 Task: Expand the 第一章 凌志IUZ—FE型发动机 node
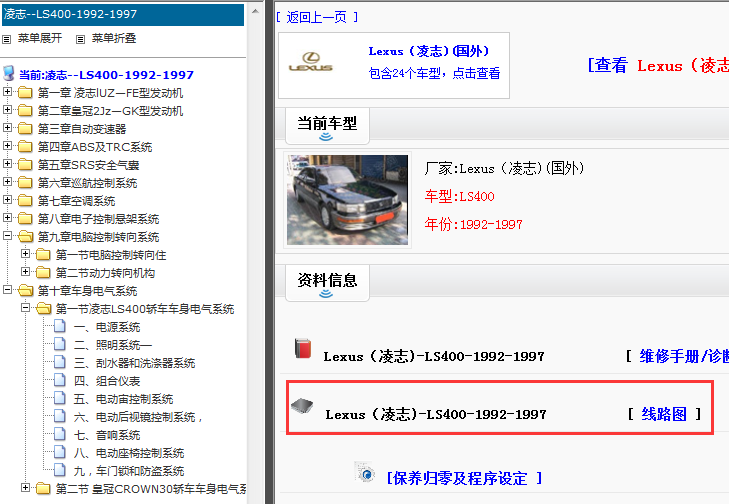point(7,92)
